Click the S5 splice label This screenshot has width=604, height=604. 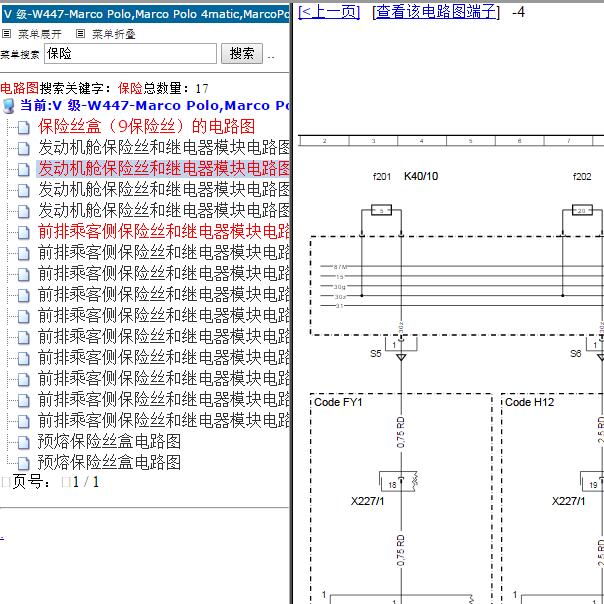376,354
